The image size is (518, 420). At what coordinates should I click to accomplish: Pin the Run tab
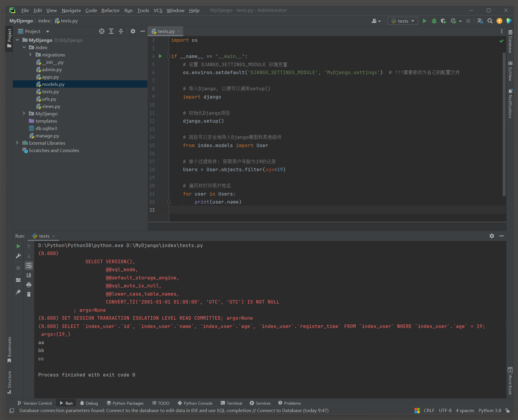coord(18,292)
